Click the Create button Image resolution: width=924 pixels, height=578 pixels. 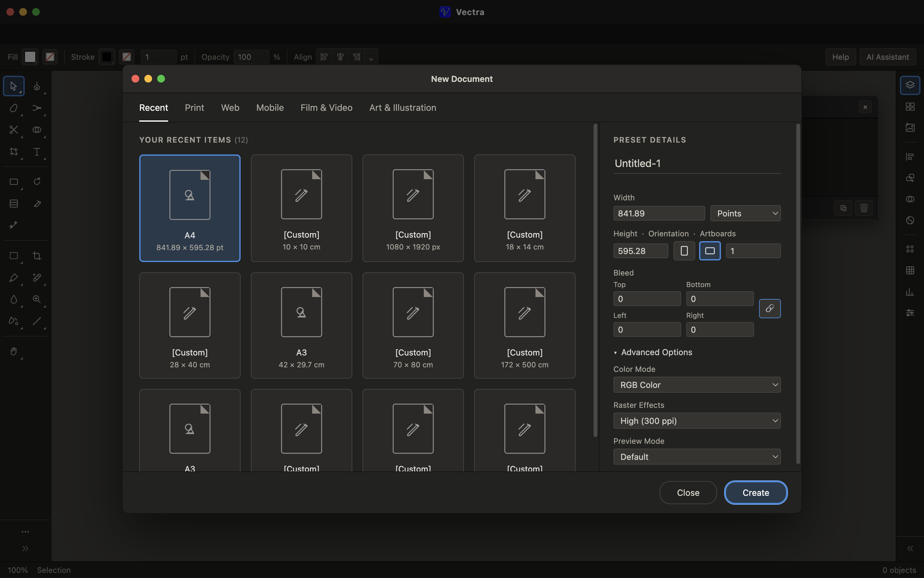pos(756,492)
